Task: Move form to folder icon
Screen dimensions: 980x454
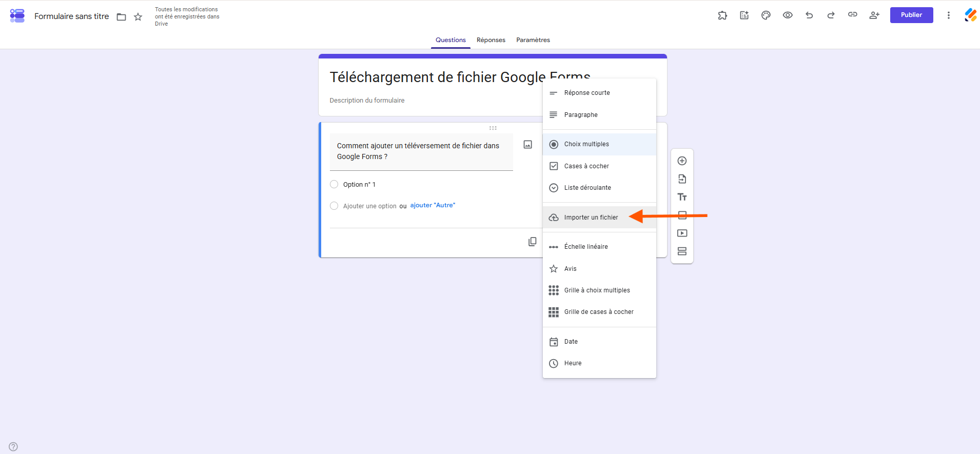Action: click(122, 17)
